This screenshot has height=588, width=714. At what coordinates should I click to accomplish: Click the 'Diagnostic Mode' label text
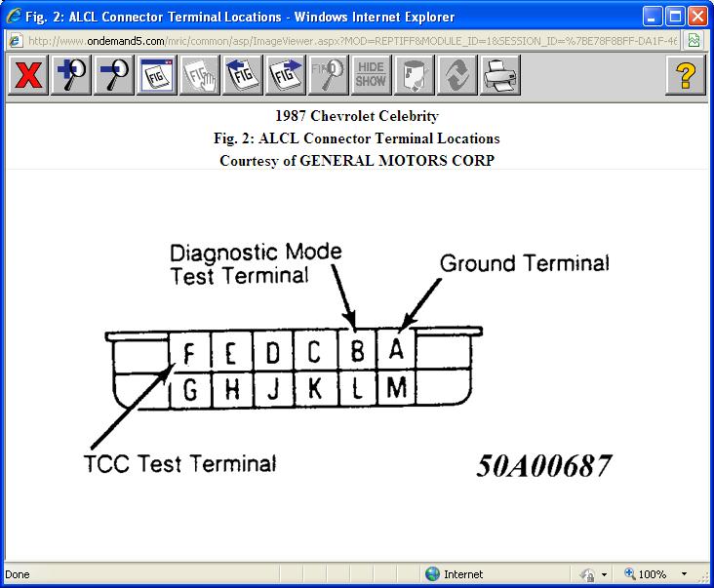(256, 253)
